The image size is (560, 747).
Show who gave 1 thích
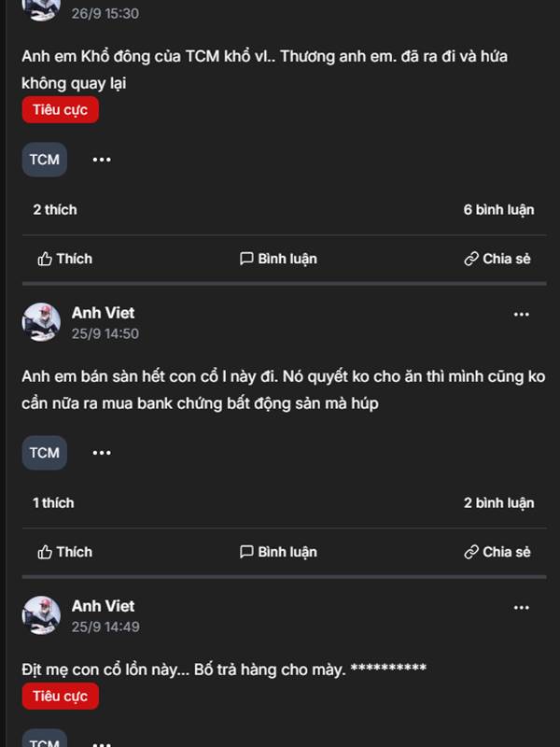(x=53, y=503)
